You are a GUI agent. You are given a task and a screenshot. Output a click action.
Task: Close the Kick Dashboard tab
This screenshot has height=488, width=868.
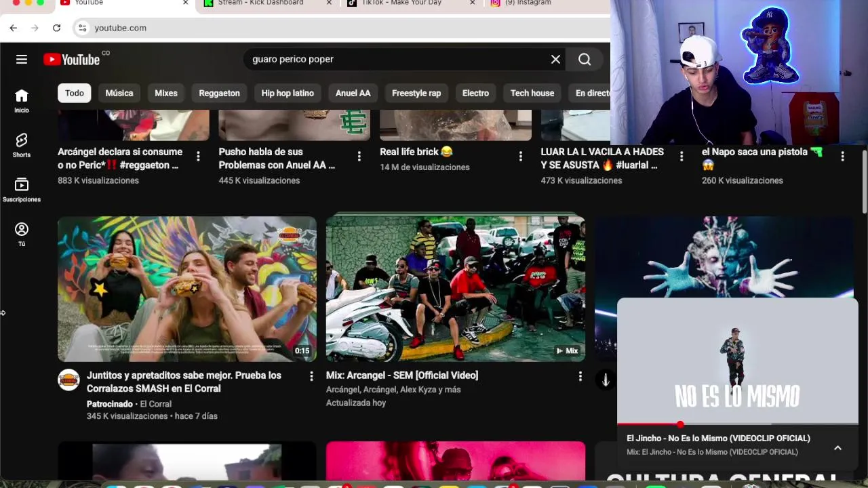(329, 3)
